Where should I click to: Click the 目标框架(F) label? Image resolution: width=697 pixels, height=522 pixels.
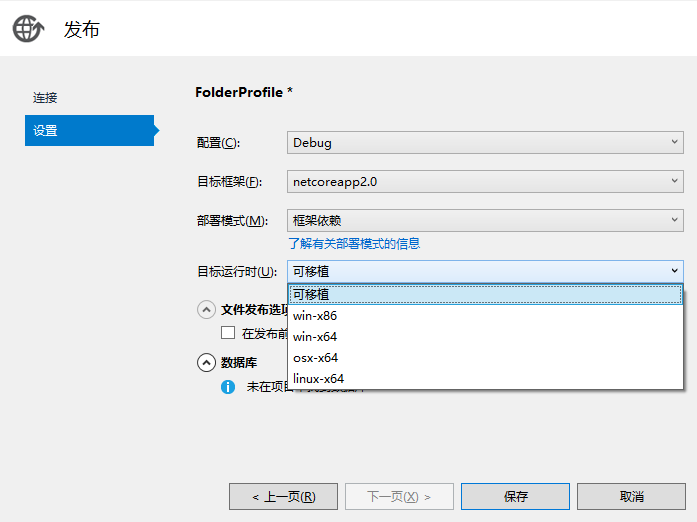click(x=230, y=182)
